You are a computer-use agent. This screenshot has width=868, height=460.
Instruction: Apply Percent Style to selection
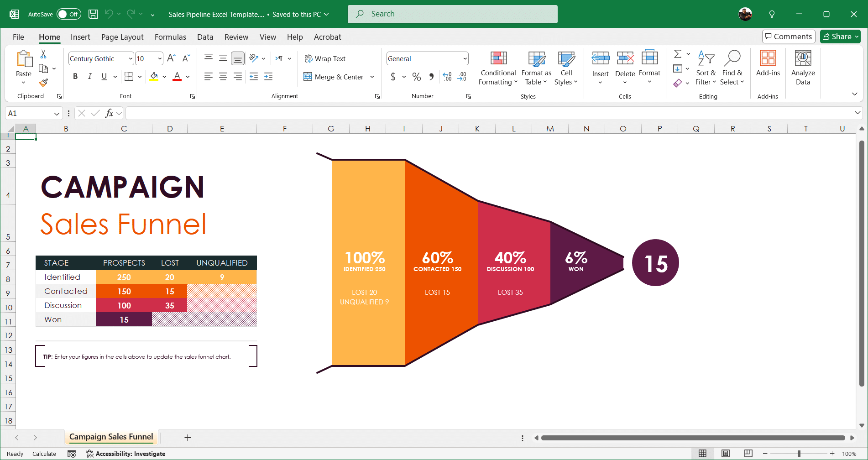pyautogui.click(x=416, y=77)
